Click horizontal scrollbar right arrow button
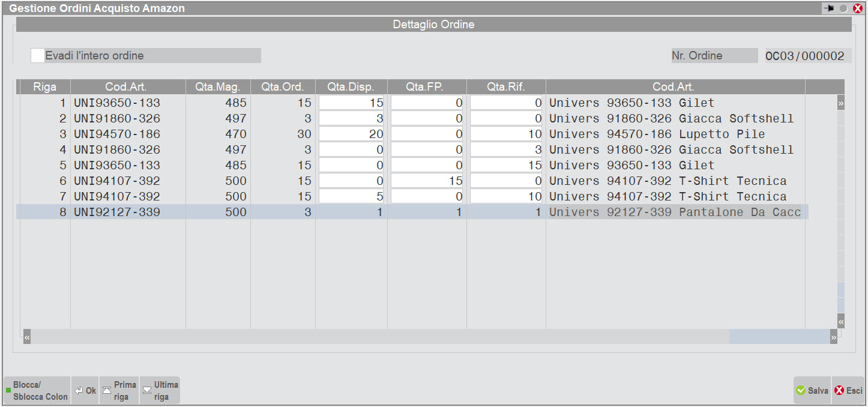This screenshot has width=868, height=407. coord(833,338)
